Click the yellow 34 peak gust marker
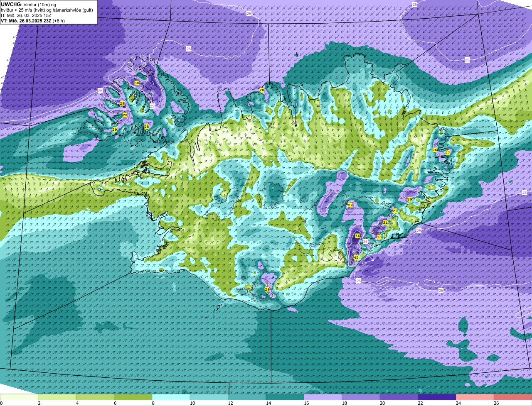The width and height of the screenshot is (532, 406). coord(357,236)
